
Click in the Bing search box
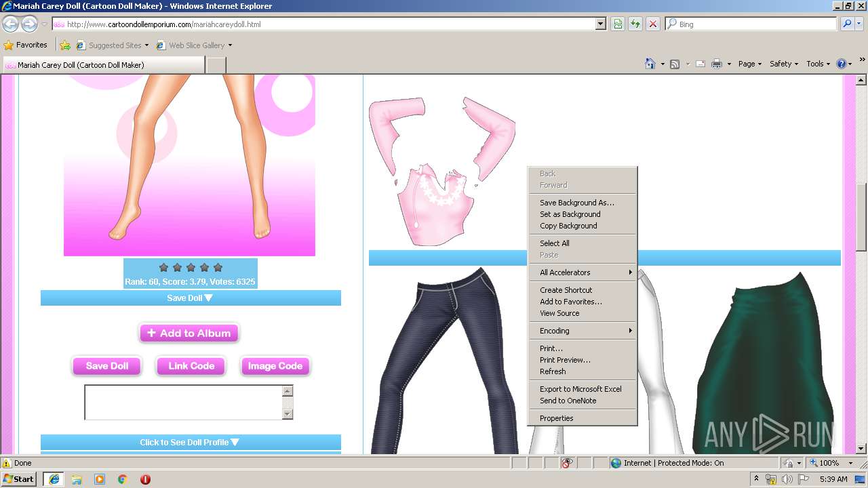click(751, 24)
